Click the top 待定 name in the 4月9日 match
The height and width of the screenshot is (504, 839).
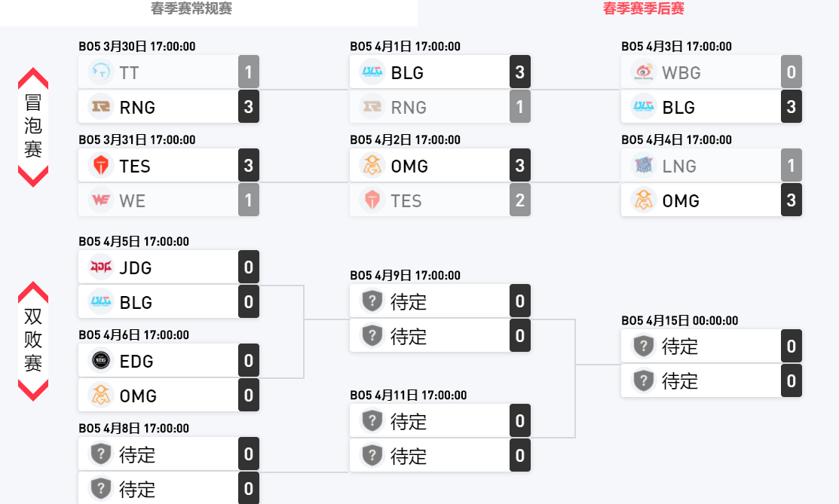[x=409, y=302]
